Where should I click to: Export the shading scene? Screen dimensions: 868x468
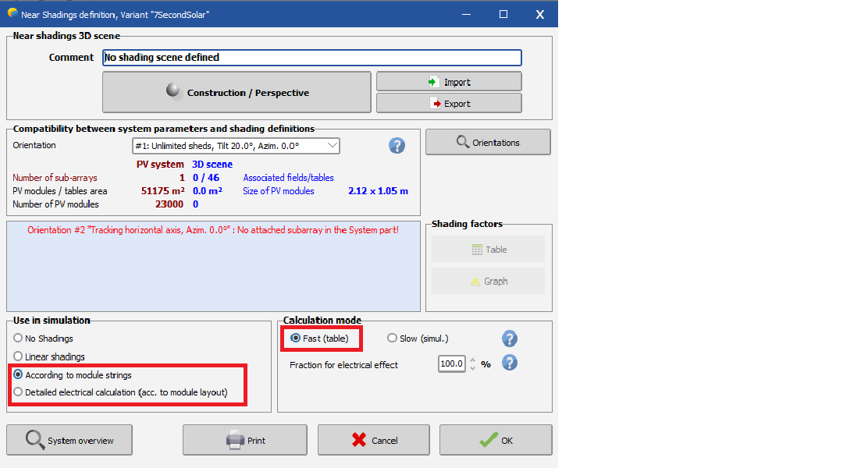pos(449,103)
